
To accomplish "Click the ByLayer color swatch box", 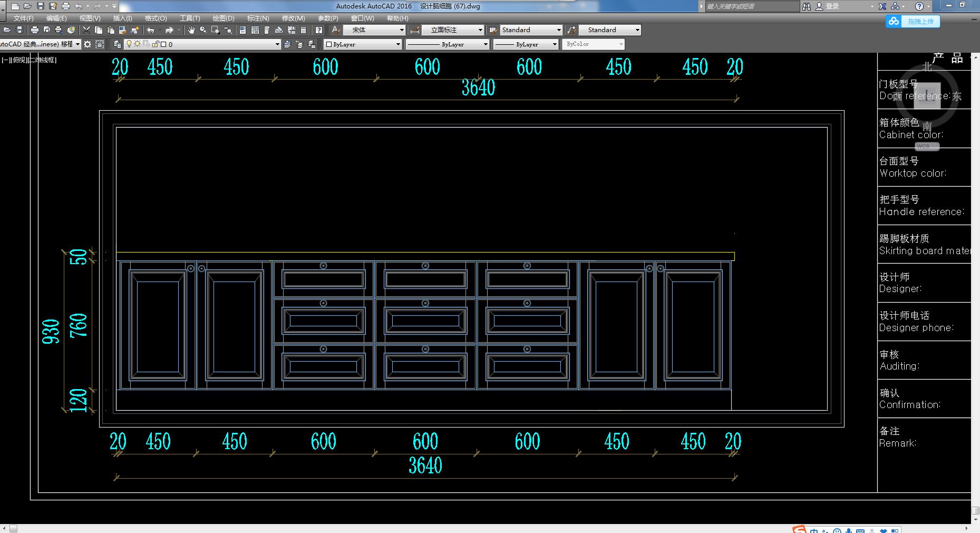I will point(329,44).
